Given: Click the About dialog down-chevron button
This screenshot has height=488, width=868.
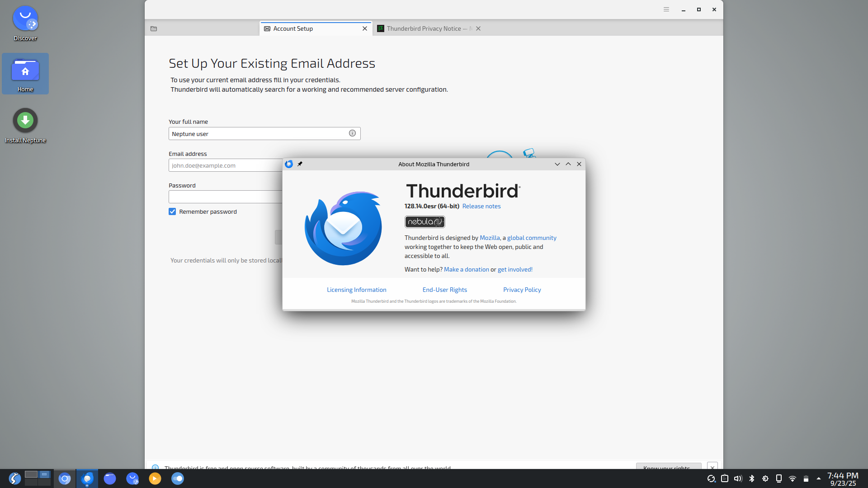Looking at the screenshot, I should point(557,164).
